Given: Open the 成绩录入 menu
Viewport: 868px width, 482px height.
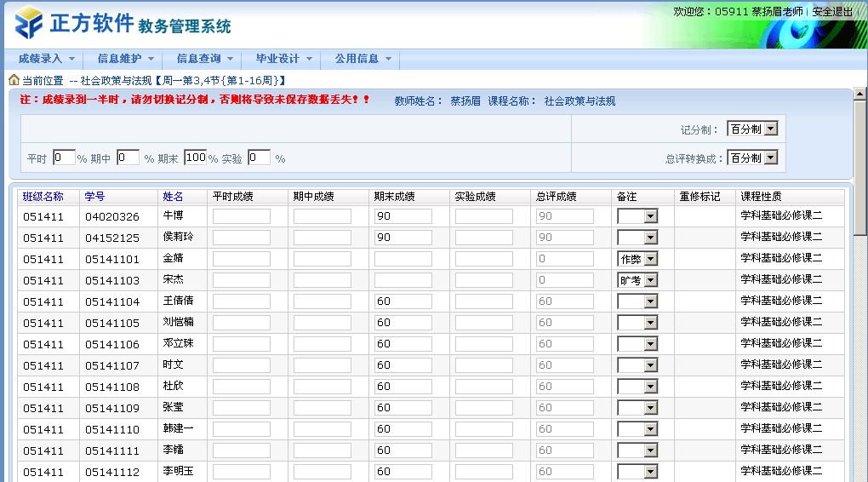Looking at the screenshot, I should pyautogui.click(x=46, y=59).
